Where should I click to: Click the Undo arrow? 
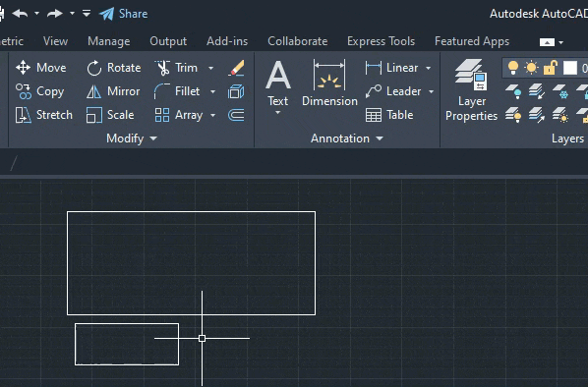point(20,14)
